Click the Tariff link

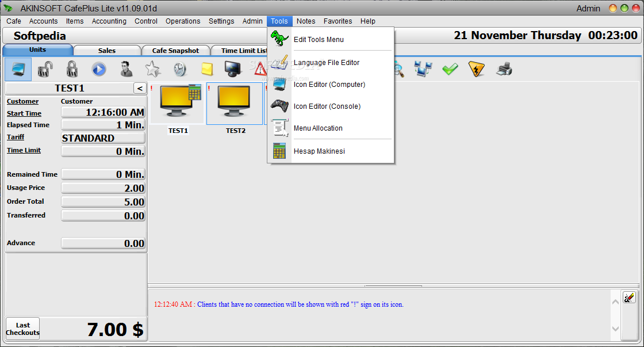(16, 137)
